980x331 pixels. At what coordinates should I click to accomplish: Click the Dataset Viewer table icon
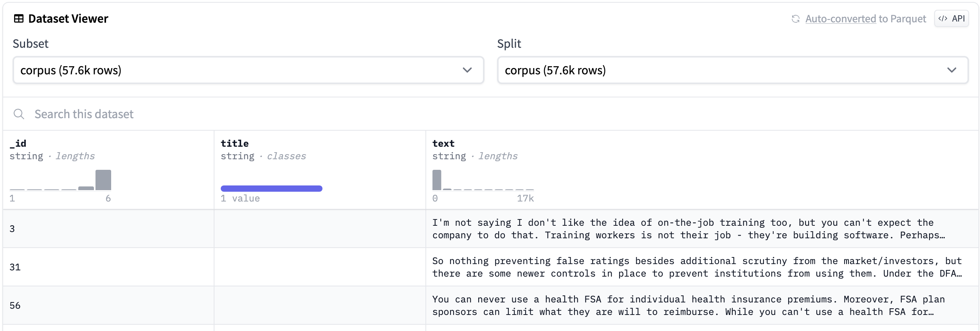19,19
